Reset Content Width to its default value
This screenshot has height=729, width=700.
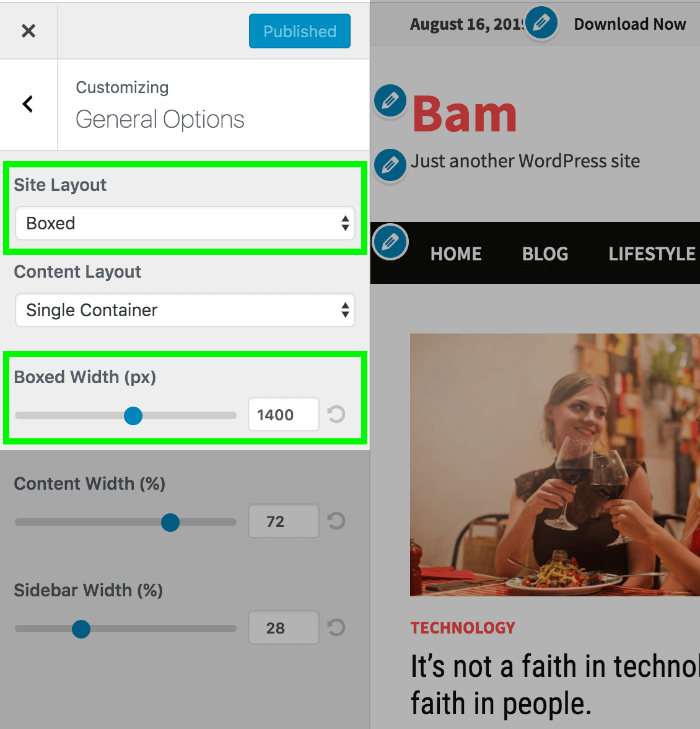336,521
